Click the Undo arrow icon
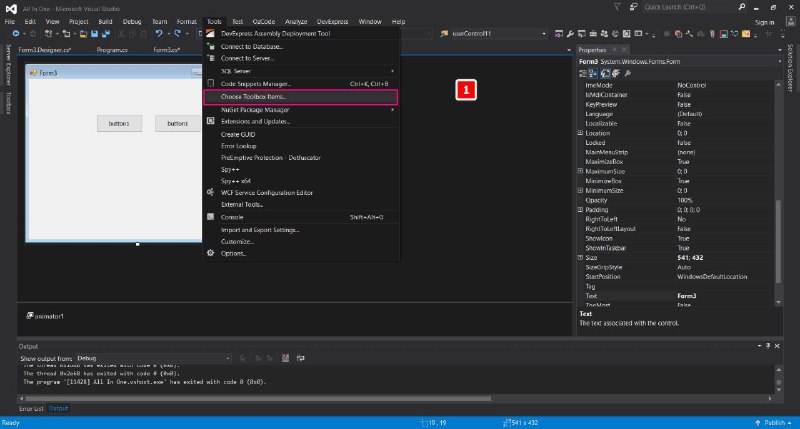The height and width of the screenshot is (429, 800). (159, 34)
